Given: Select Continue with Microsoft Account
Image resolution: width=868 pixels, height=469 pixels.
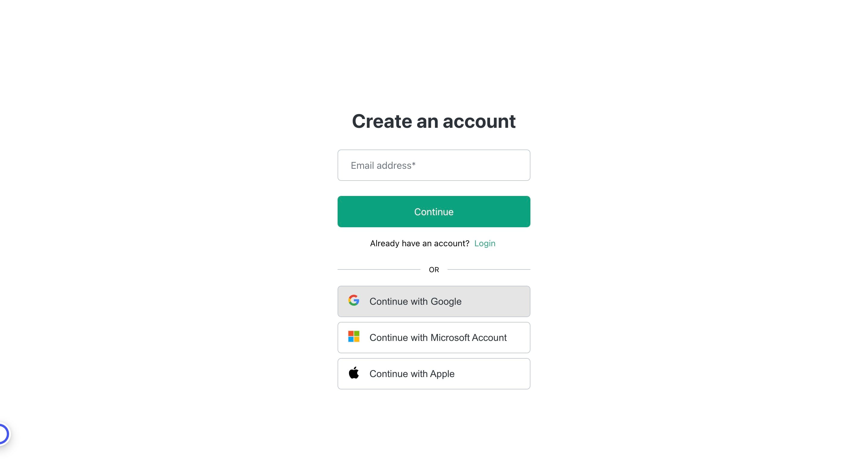Looking at the screenshot, I should pyautogui.click(x=434, y=337).
